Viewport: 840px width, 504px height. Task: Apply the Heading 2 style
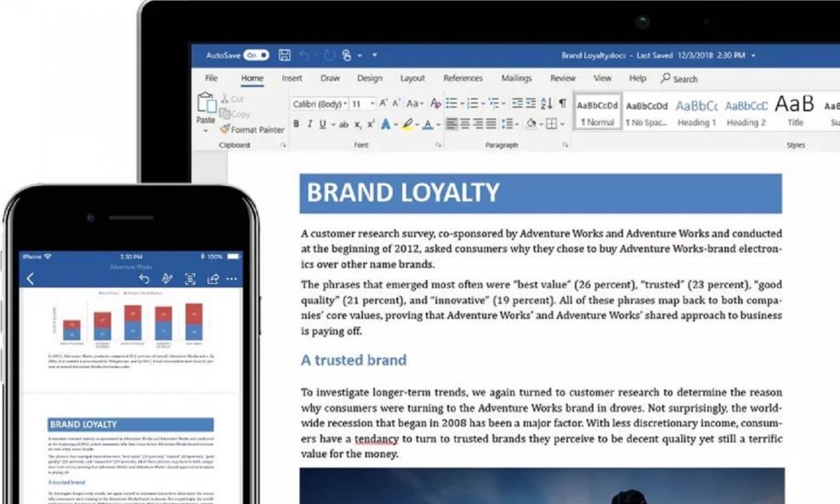tap(746, 112)
